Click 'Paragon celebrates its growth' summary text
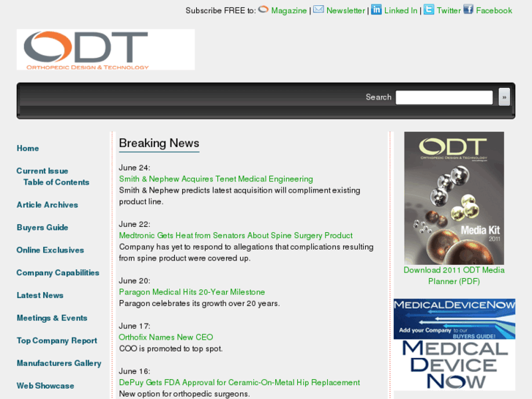 coord(200,304)
